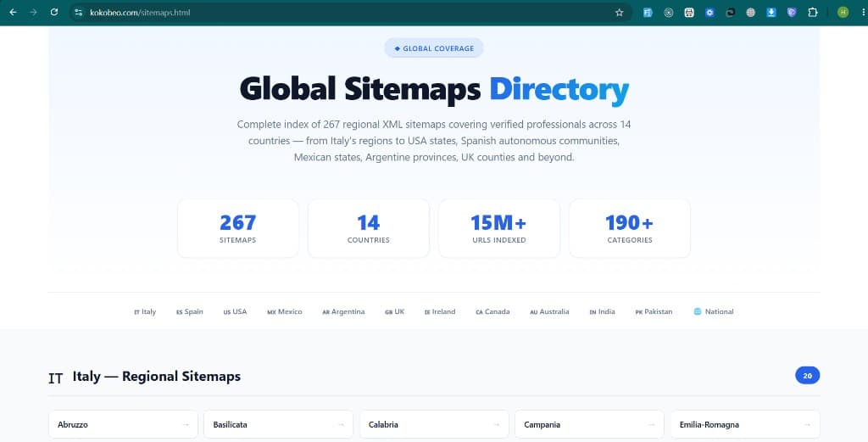The width and height of the screenshot is (868, 442).
Task: Jump to Argentina in the country navigation
Action: 344,312
